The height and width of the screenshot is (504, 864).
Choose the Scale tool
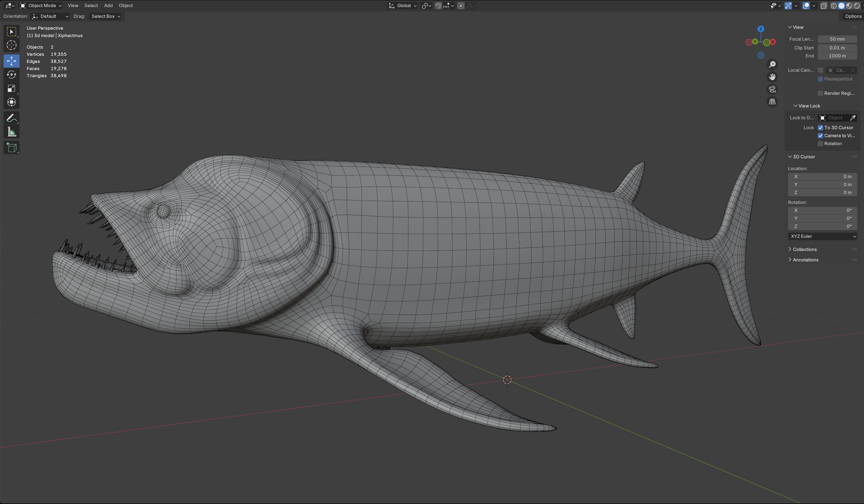coord(11,89)
